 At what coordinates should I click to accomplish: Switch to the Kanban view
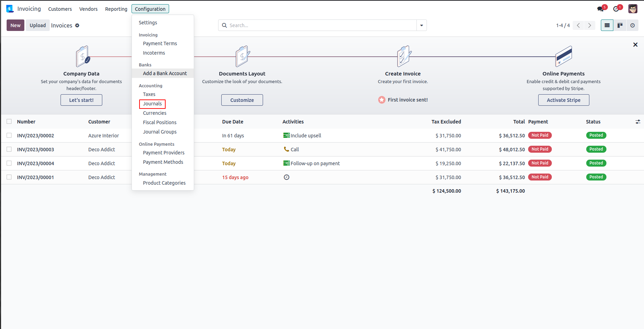[x=620, y=25]
